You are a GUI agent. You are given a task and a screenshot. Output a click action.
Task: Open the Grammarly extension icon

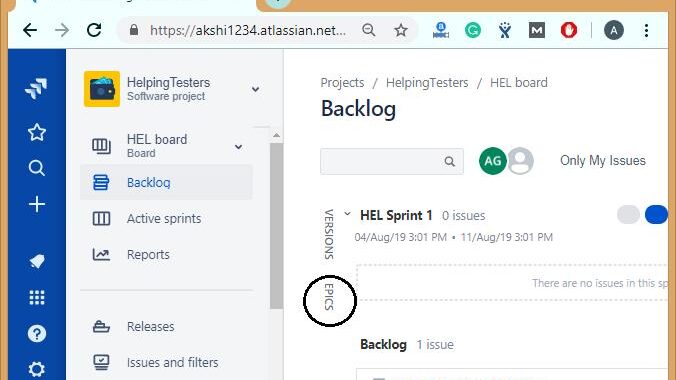473,30
